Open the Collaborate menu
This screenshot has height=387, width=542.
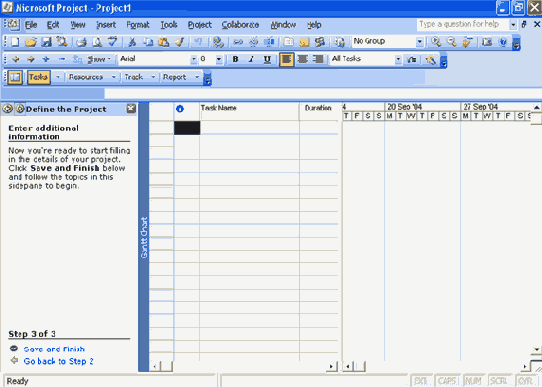coord(240,25)
